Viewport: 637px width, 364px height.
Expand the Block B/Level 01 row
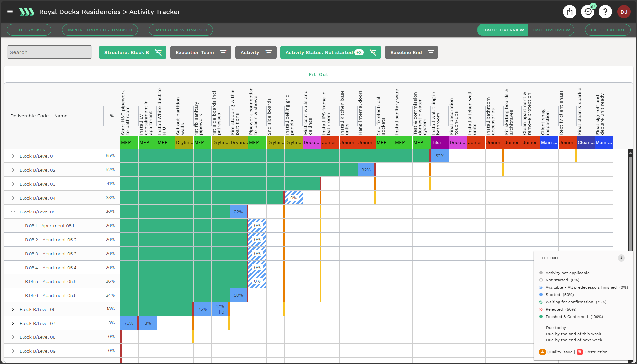[x=13, y=156]
